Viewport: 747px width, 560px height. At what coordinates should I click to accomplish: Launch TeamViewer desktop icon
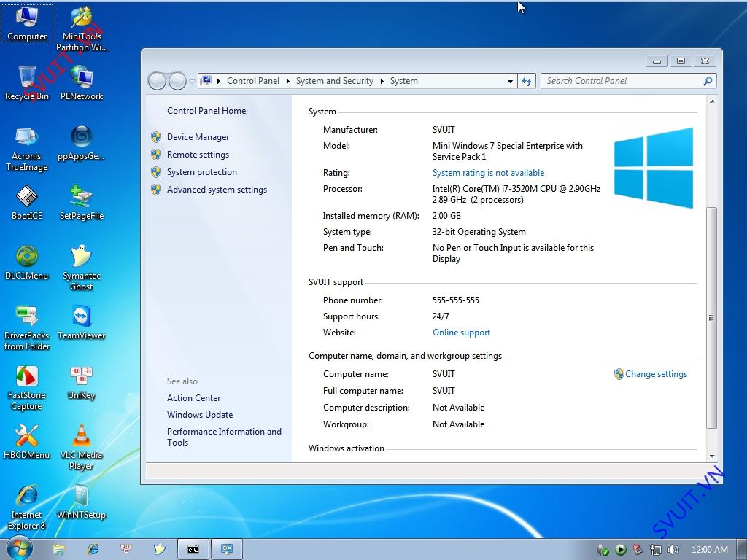point(82,322)
